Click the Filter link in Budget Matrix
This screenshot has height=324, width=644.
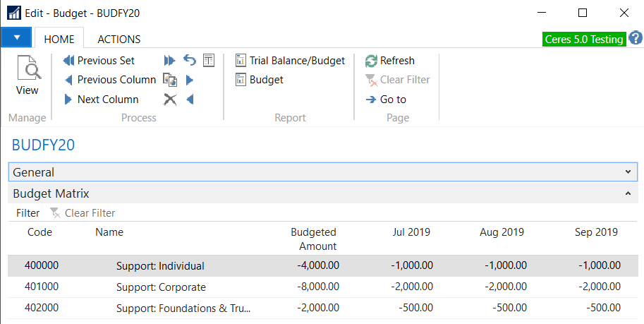point(28,213)
